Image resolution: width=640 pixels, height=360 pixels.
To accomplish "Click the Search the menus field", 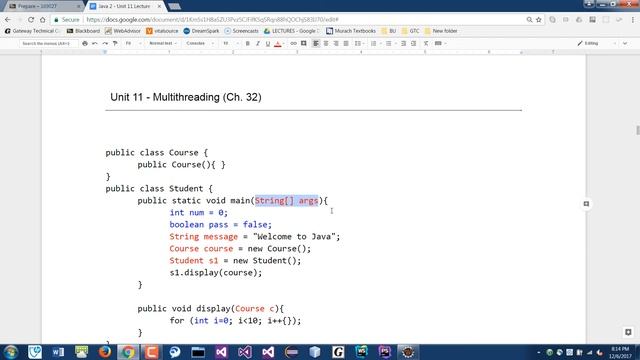I will click(48, 43).
